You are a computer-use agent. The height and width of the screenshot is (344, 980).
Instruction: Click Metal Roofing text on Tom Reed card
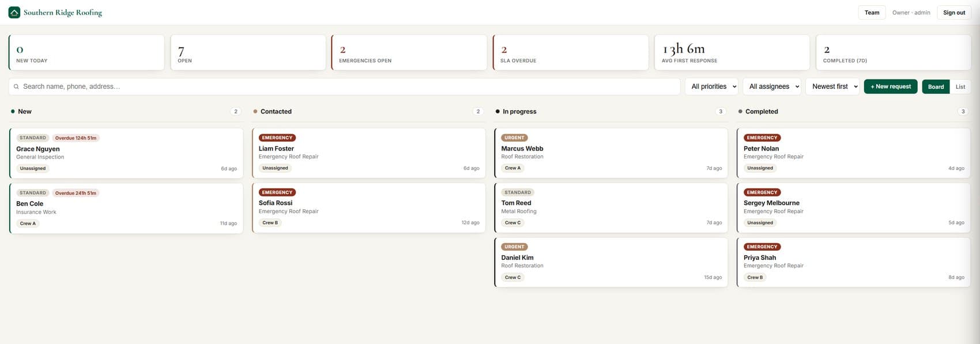pos(519,211)
